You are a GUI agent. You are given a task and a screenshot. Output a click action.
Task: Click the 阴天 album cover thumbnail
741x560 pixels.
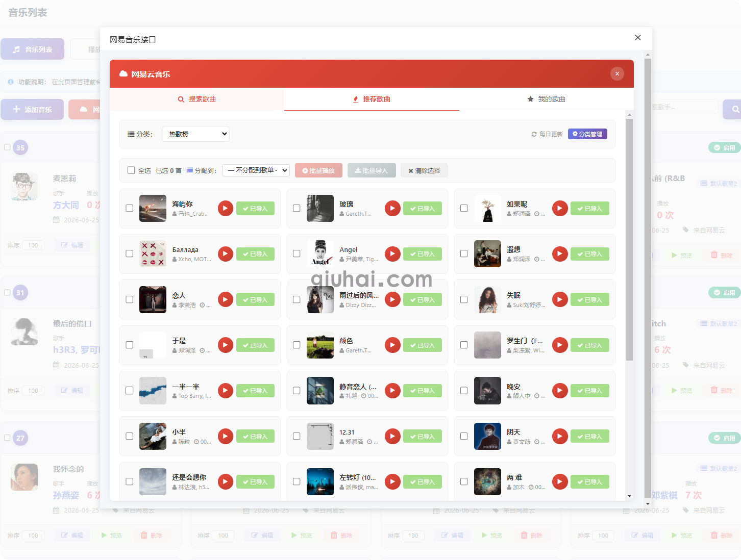487,436
